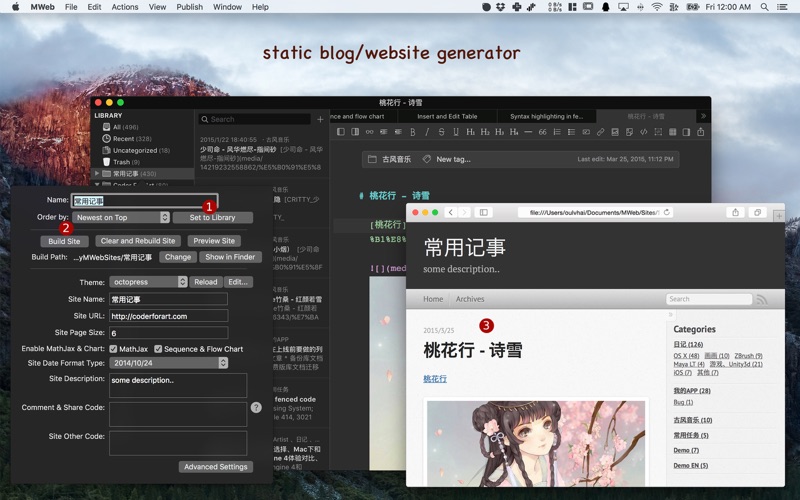Click the RSS feed icon on the blog page
Viewport: 800px width, 500px height.
(762, 299)
